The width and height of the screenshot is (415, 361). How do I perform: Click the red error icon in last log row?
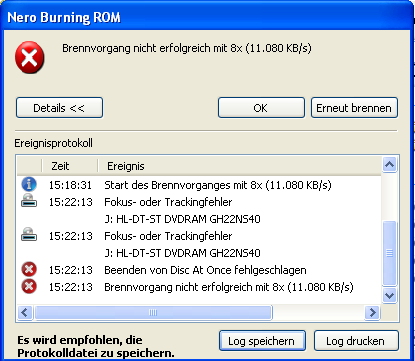click(29, 286)
